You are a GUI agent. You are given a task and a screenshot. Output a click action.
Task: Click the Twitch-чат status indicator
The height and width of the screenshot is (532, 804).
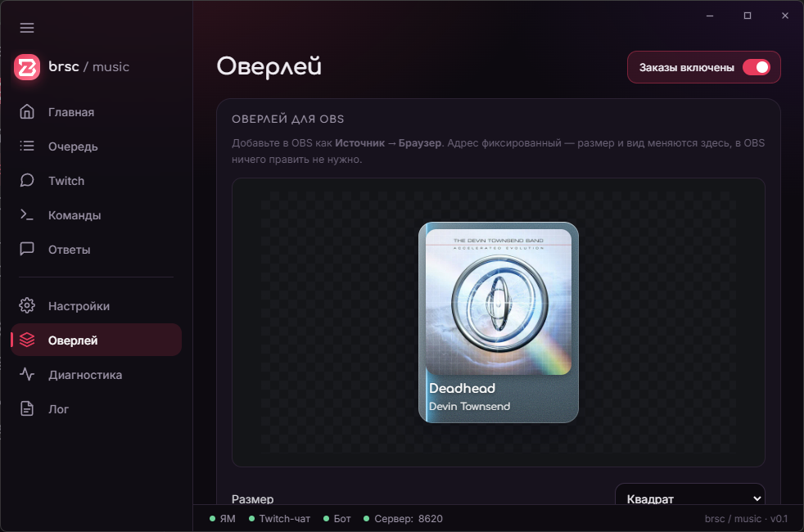(x=279, y=519)
